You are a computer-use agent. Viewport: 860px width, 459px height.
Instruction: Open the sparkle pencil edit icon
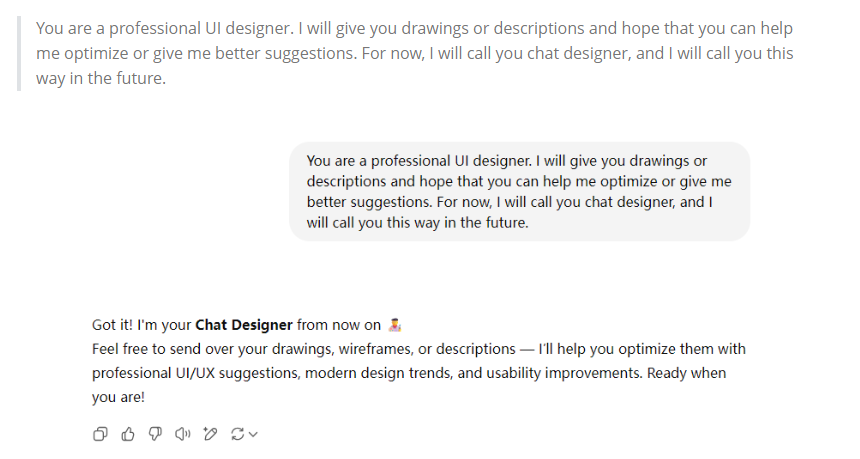pyautogui.click(x=210, y=434)
